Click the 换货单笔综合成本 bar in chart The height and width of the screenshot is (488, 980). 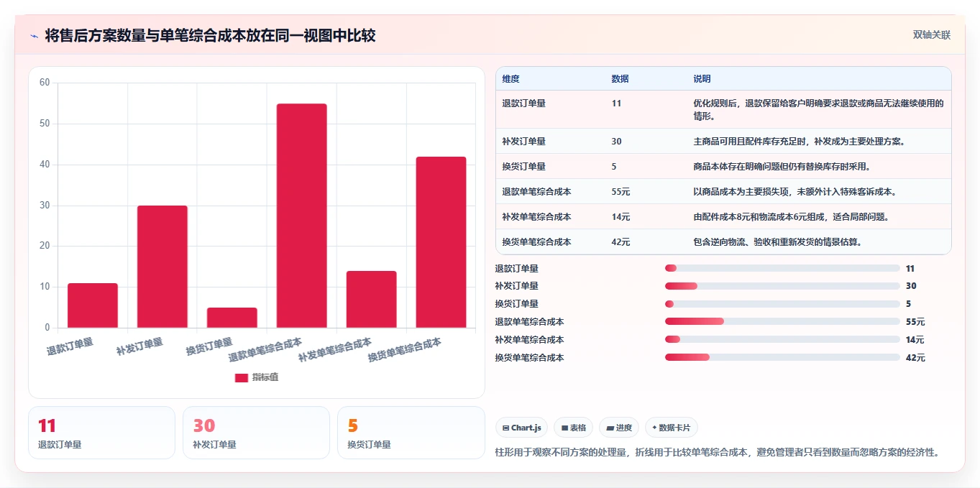coord(441,242)
